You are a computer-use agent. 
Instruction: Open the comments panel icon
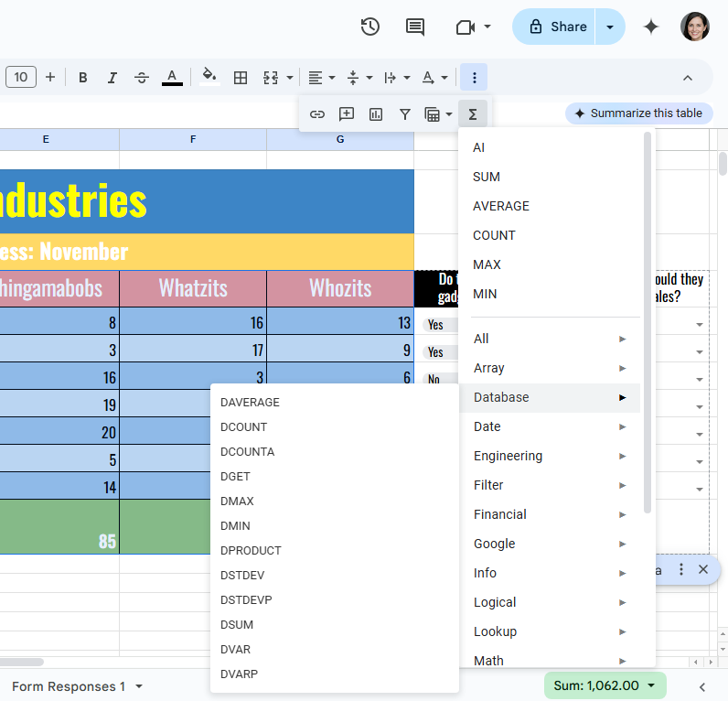pyautogui.click(x=415, y=27)
